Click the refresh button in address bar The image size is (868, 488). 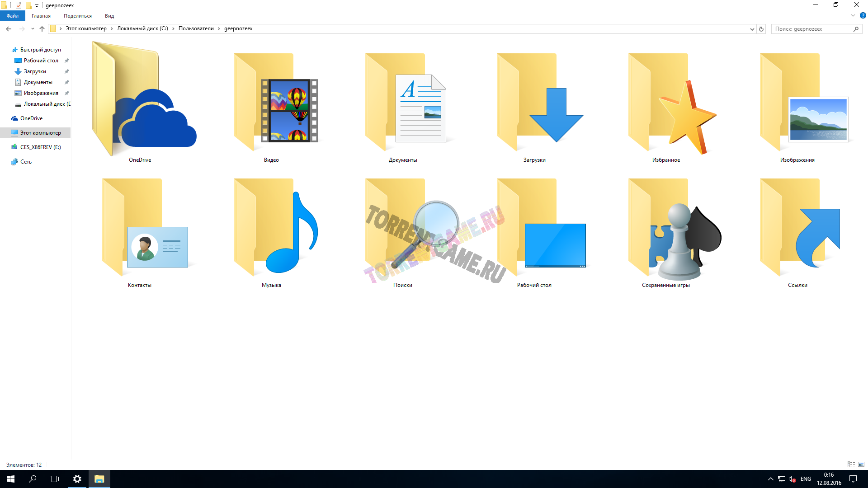point(761,29)
